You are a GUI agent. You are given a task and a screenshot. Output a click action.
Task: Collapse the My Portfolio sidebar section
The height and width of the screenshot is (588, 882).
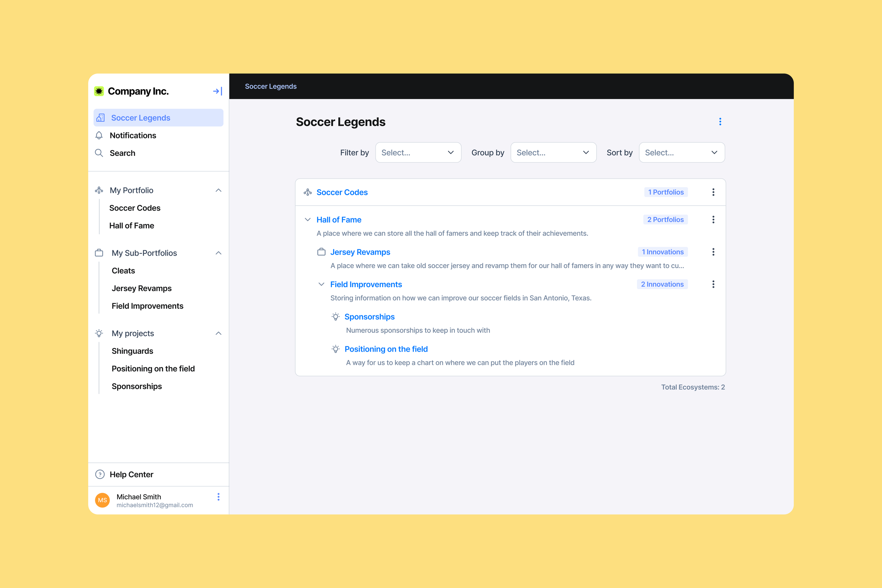point(218,190)
